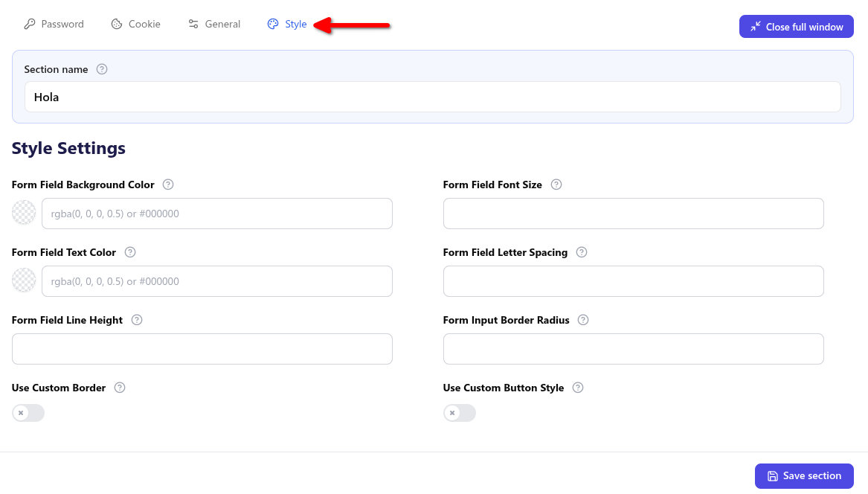Image resolution: width=868 pixels, height=494 pixels.
Task: Click the Close full window button
Action: (796, 27)
